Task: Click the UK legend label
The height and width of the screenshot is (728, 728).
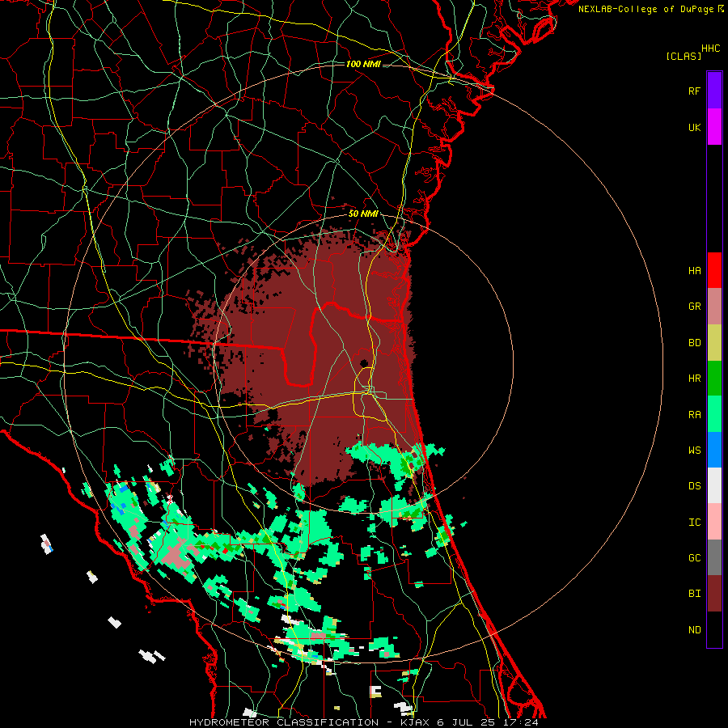Action: click(x=694, y=127)
